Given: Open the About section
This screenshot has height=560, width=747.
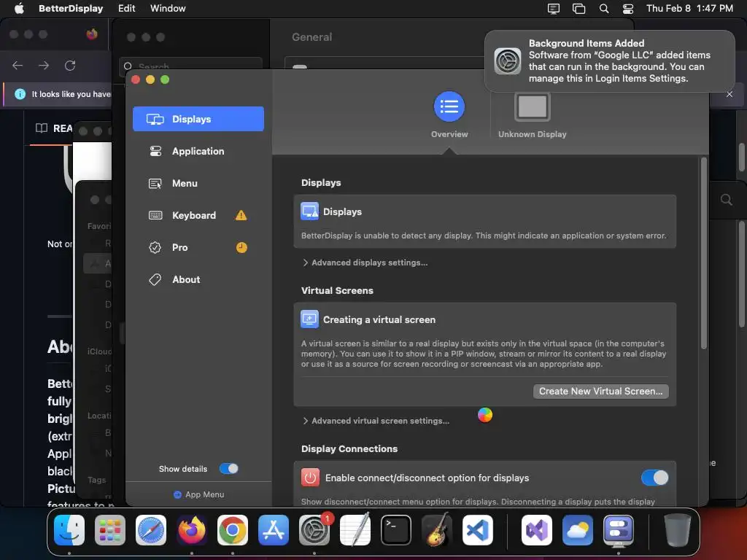Looking at the screenshot, I should point(198,279).
